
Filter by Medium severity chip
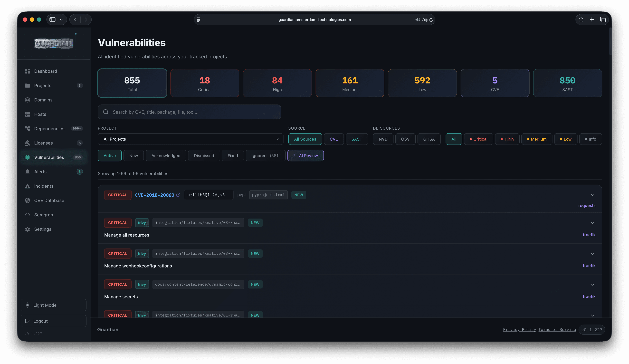537,139
